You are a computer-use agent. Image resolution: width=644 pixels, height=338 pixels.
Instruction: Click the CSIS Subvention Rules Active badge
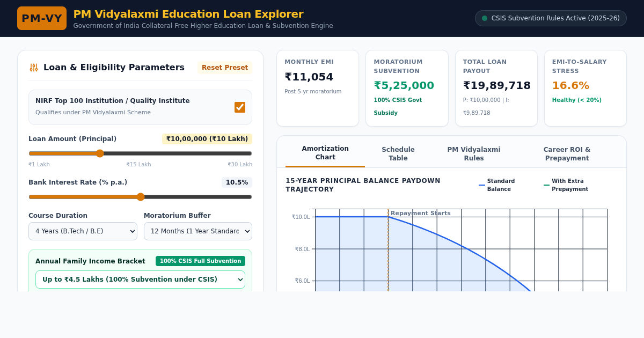(551, 18)
